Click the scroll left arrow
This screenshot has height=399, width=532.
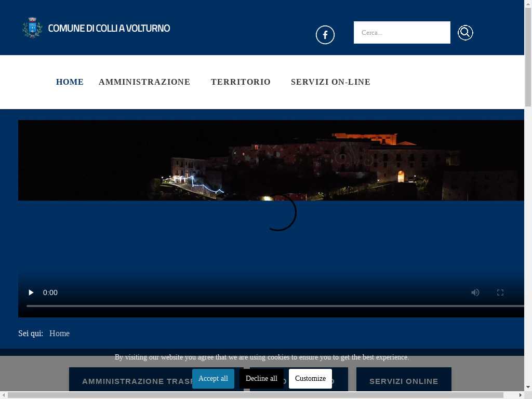pyautogui.click(x=3, y=395)
